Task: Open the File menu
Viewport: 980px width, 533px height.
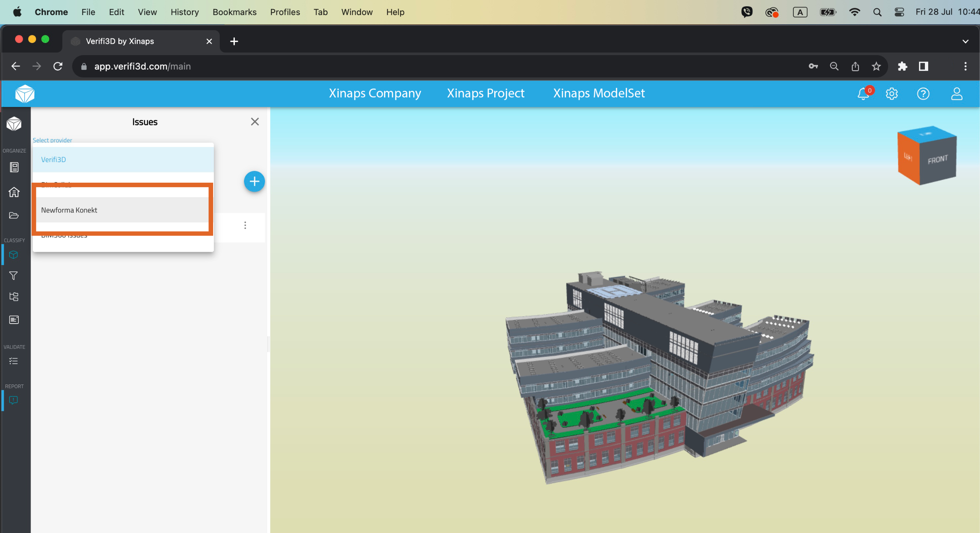Action: pos(88,12)
